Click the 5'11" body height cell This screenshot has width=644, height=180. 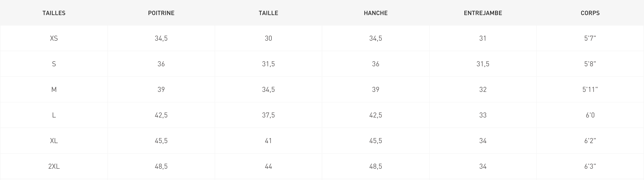(x=590, y=89)
